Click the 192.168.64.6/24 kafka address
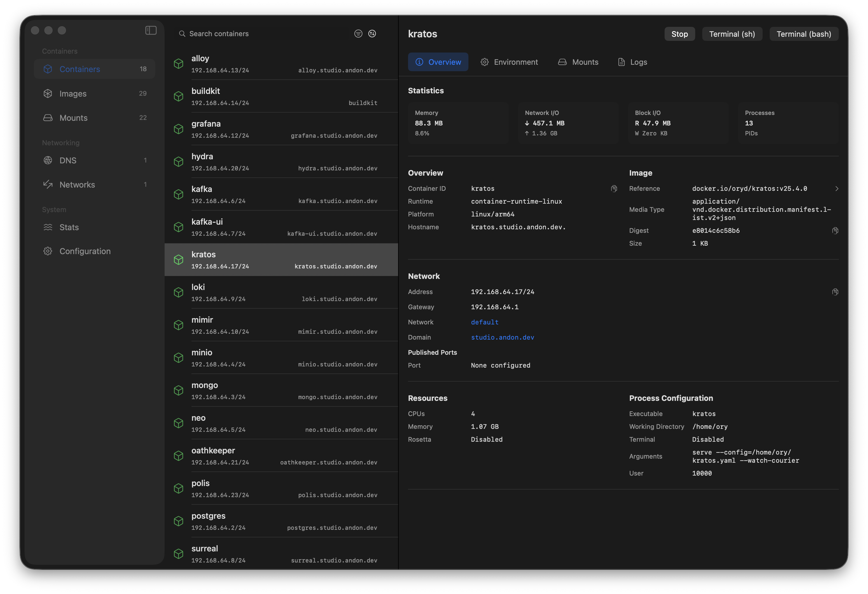This screenshot has height=594, width=868. click(219, 201)
